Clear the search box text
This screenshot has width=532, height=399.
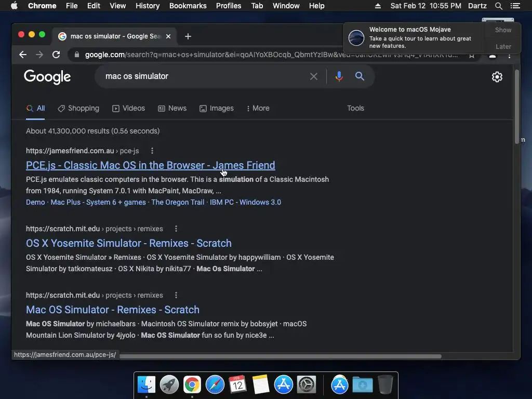[313, 76]
